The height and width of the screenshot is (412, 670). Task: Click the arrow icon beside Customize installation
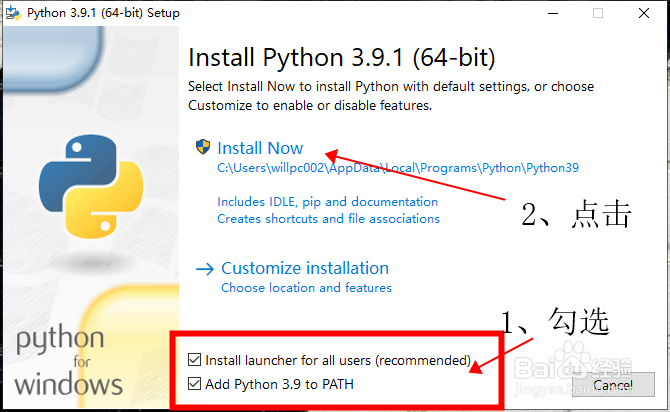[205, 268]
